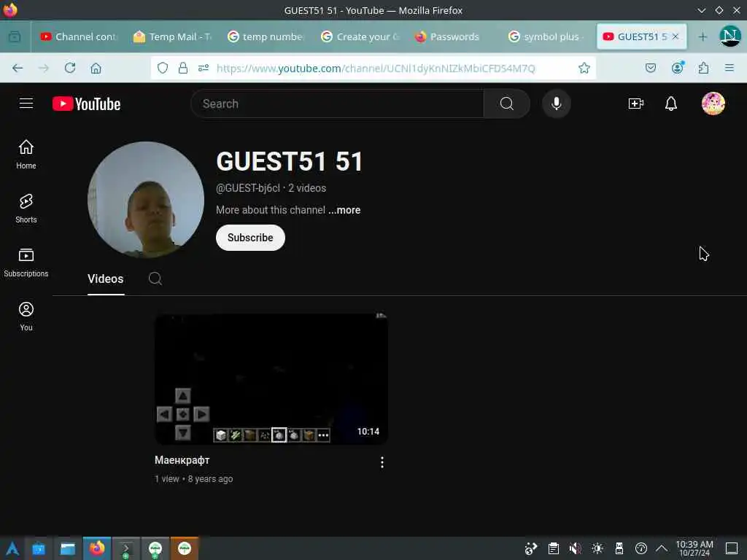747x560 pixels.
Task: Save to Pocket icon
Action: click(651, 68)
